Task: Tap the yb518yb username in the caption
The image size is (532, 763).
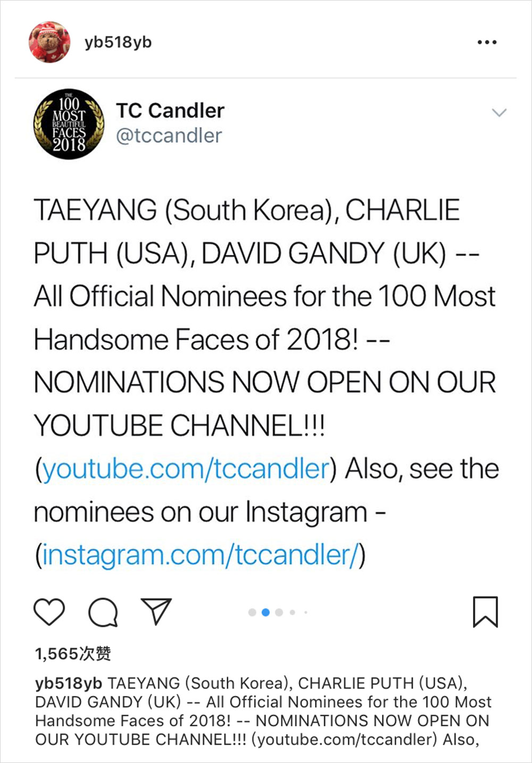Action: [x=69, y=683]
